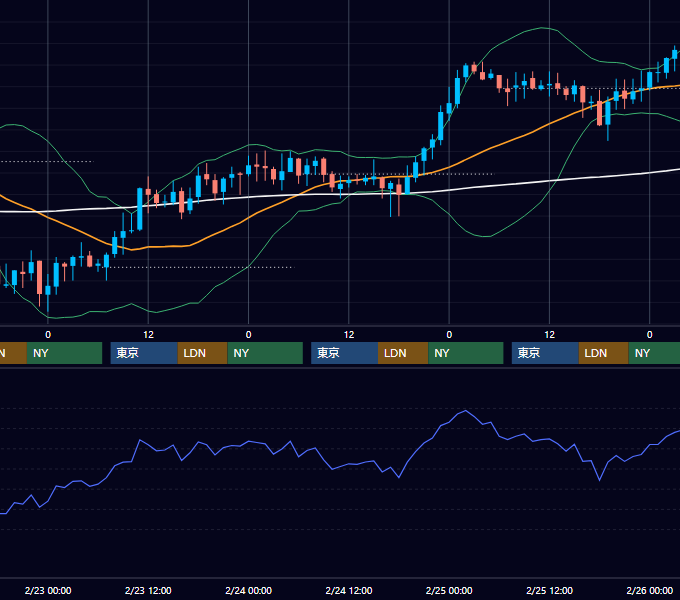Select the LDN session block on 2/23

tap(203, 353)
